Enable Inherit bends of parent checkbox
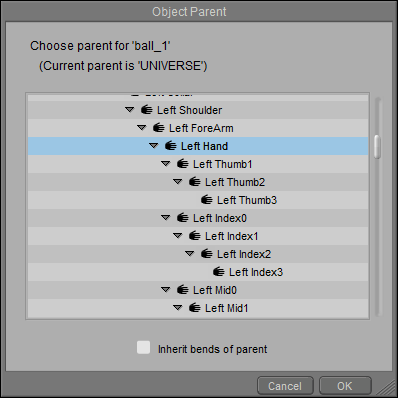Viewport: 398px width, 398px height. 143,347
